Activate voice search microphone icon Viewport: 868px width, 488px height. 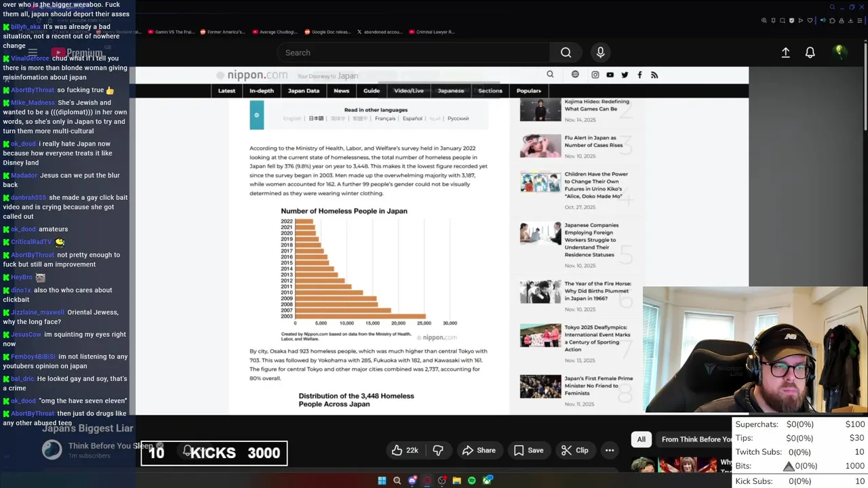tap(600, 52)
